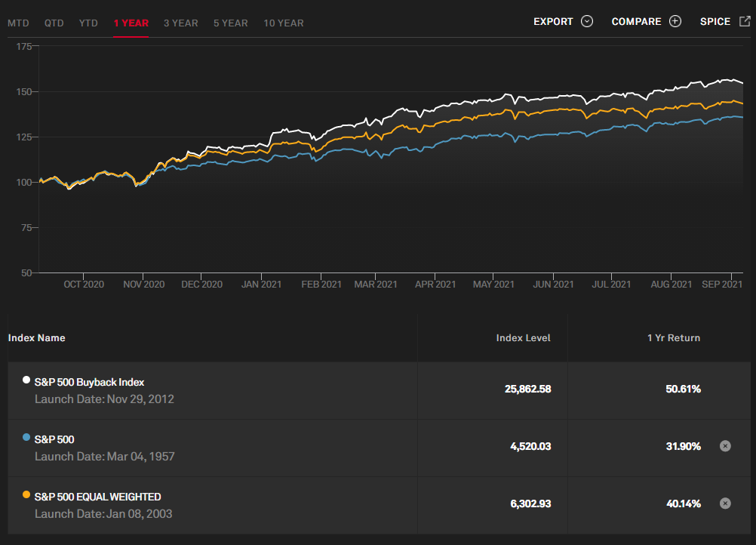
Task: Open the YTD time range tab
Action: pos(88,23)
